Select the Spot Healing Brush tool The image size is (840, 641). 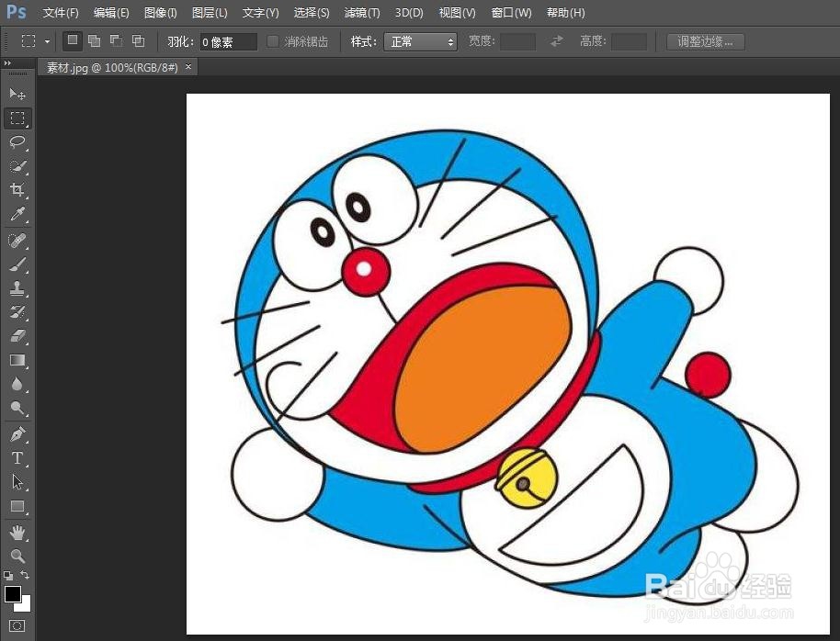click(x=17, y=241)
